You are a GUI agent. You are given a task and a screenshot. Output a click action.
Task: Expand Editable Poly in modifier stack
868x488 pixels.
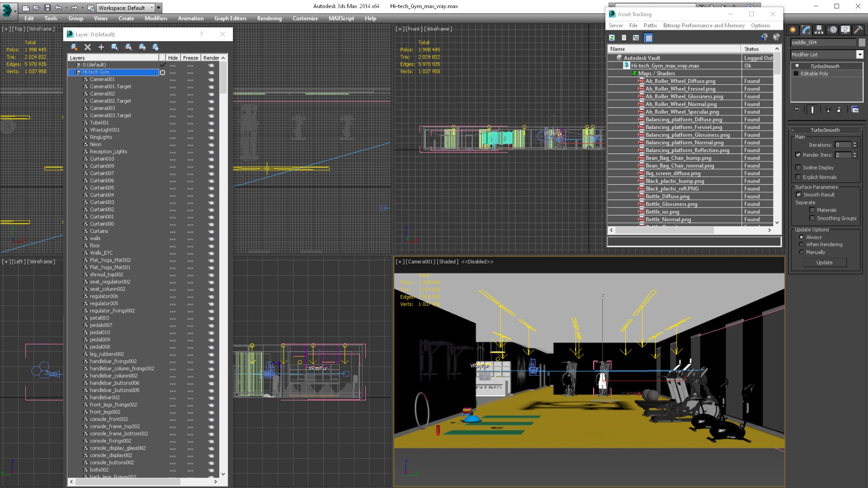[796, 74]
